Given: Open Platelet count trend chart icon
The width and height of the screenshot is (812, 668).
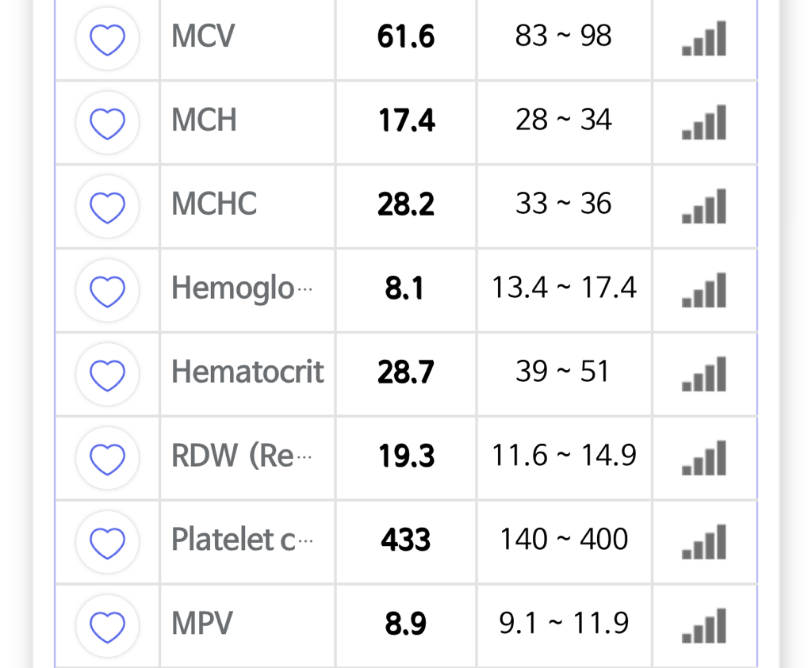Looking at the screenshot, I should (704, 543).
